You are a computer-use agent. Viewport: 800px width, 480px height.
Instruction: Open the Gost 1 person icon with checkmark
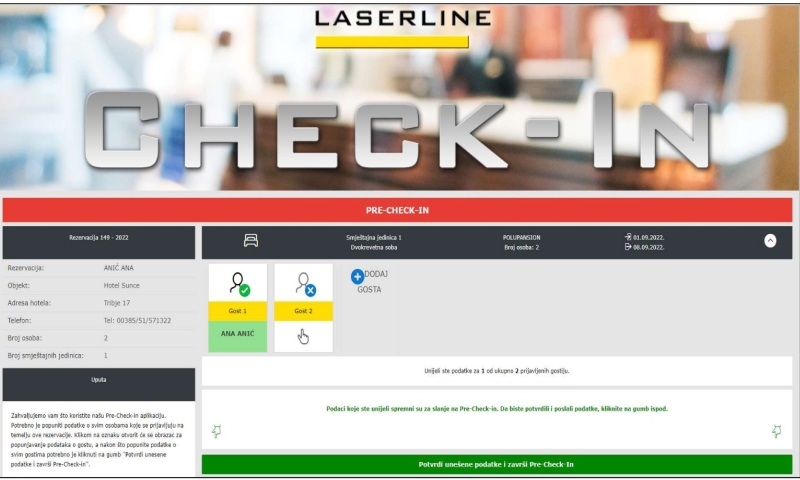click(239, 284)
